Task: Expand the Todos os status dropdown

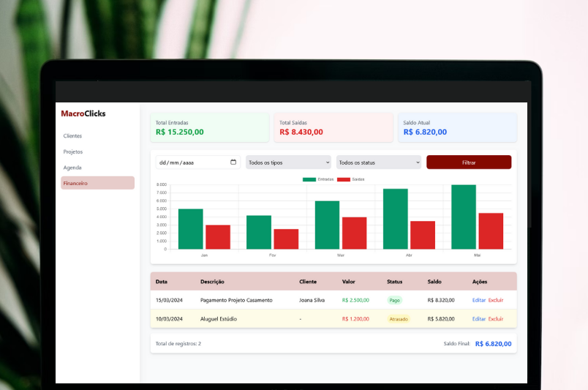Action: point(379,162)
